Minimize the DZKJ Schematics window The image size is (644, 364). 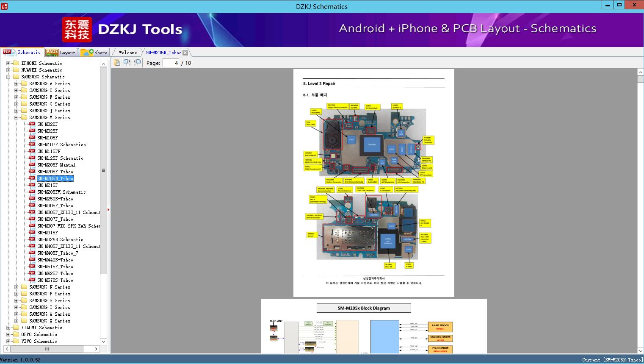[x=608, y=5]
